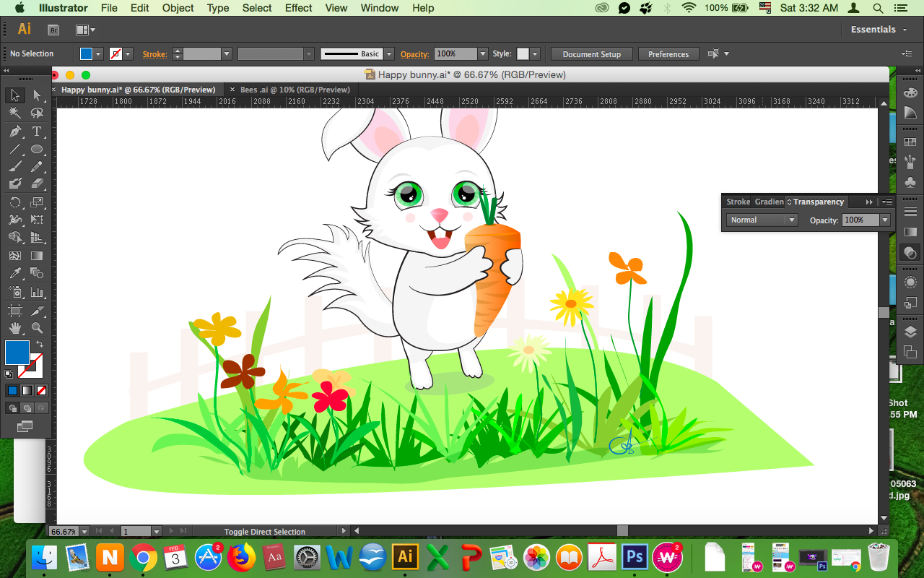The width and height of the screenshot is (924, 578).
Task: Open the graphic Style dropdown
Action: 534,54
